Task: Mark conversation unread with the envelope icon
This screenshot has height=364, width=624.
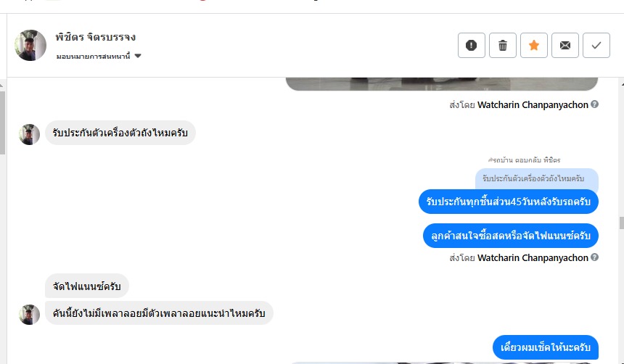Action: coord(565,46)
